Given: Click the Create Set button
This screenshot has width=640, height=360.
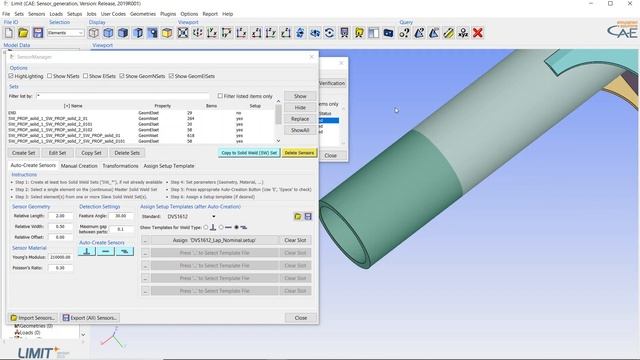Looking at the screenshot, I should 24,153.
